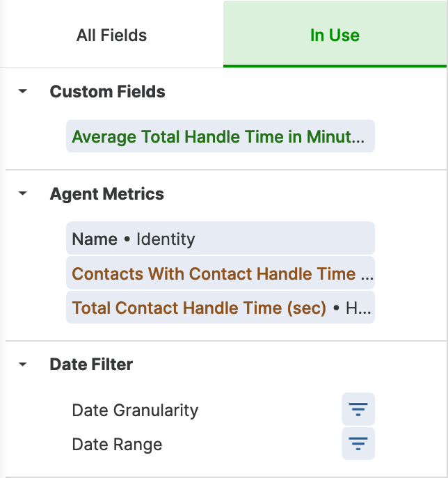Choose Contacts With Contact Handle Time measure
The height and width of the screenshot is (478, 448).
(x=221, y=273)
